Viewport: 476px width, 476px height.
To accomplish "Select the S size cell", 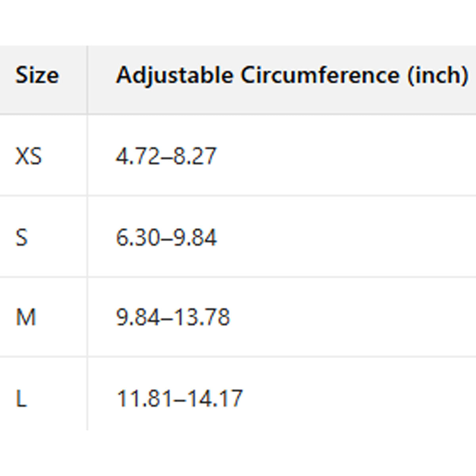I will pyautogui.click(x=22, y=238).
